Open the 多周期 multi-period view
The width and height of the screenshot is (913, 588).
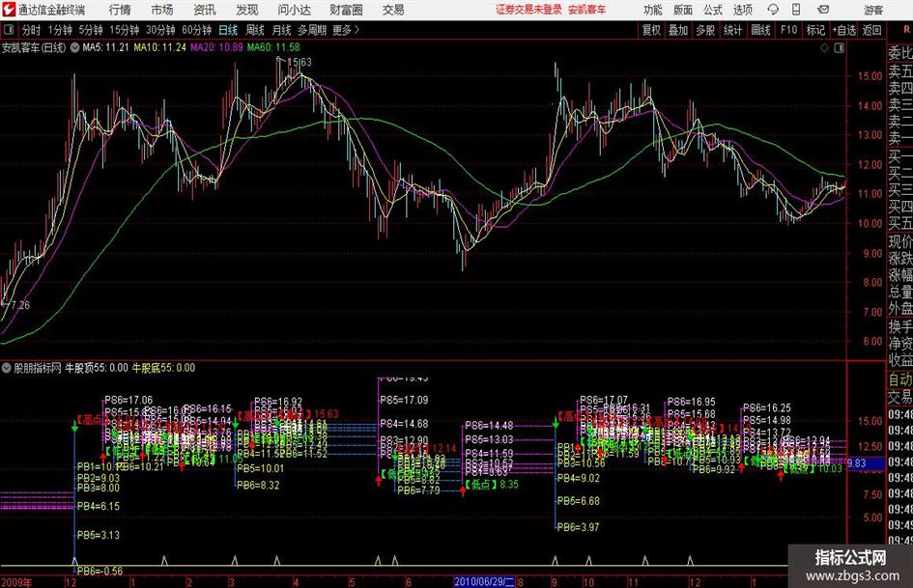[x=312, y=30]
